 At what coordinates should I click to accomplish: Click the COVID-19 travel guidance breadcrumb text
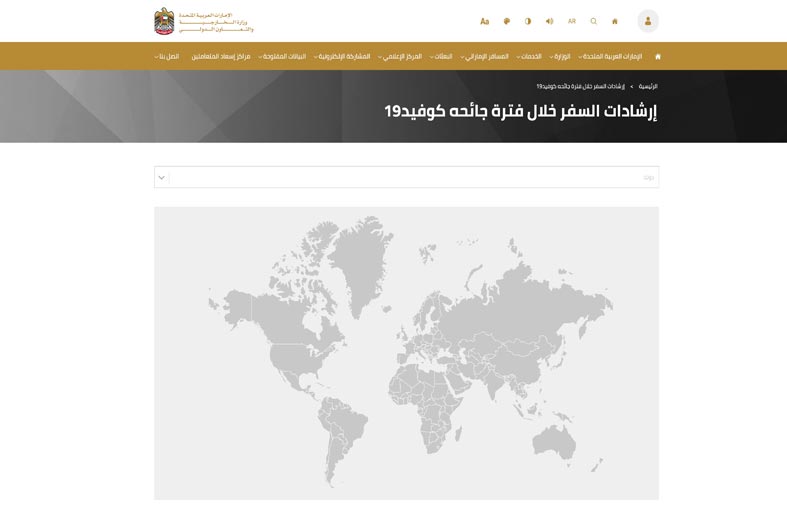(581, 86)
